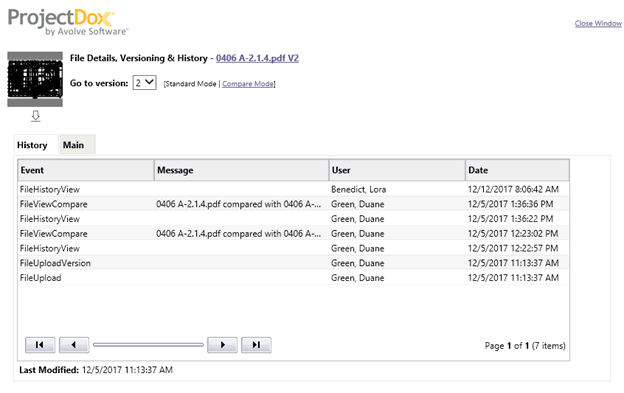
Task: Select the FileUploadVersion event row
Action: coord(294,263)
